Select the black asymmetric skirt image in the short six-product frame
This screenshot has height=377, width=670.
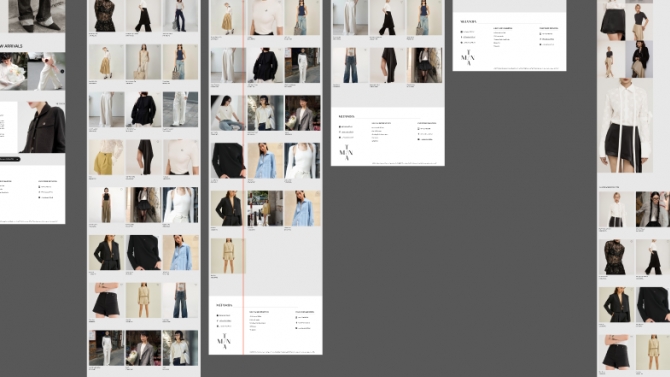click(x=387, y=65)
